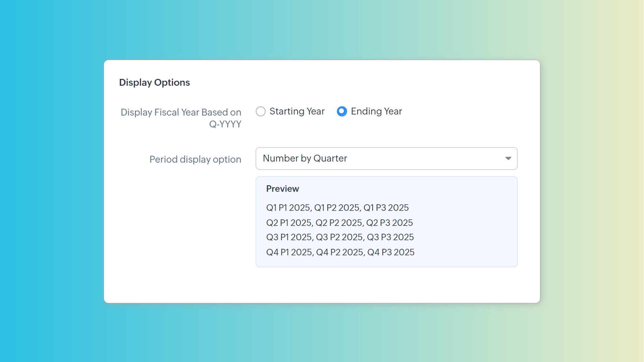The width and height of the screenshot is (644, 362).
Task: Select Q2 P3 2025 in the preview
Action: [x=389, y=223]
